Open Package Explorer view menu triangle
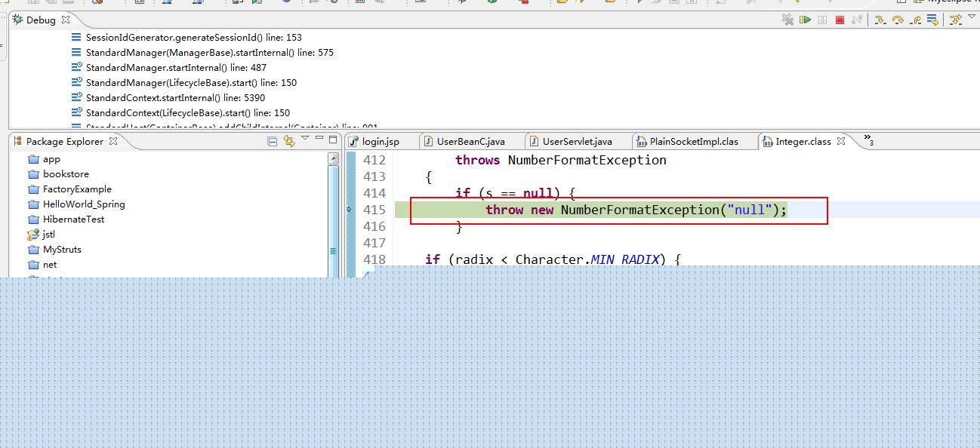This screenshot has height=448, width=980. [x=305, y=139]
